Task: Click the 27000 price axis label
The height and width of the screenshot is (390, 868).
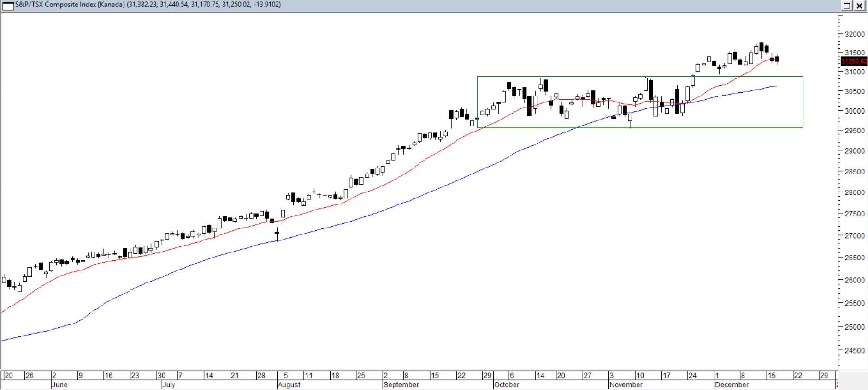Action: (854, 236)
